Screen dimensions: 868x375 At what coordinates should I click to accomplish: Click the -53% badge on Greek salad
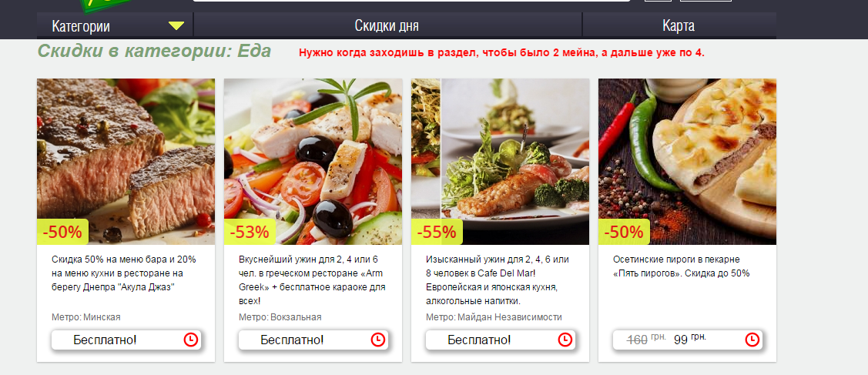(250, 232)
